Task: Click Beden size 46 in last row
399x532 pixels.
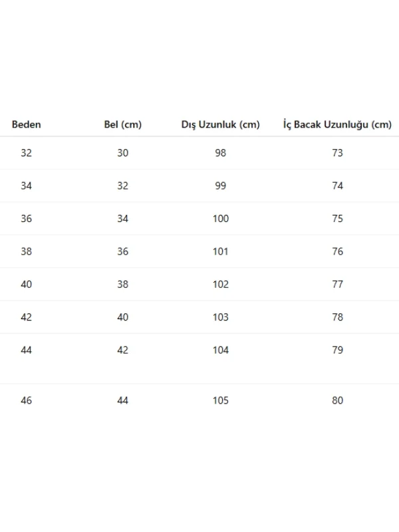Action: pyautogui.click(x=27, y=400)
